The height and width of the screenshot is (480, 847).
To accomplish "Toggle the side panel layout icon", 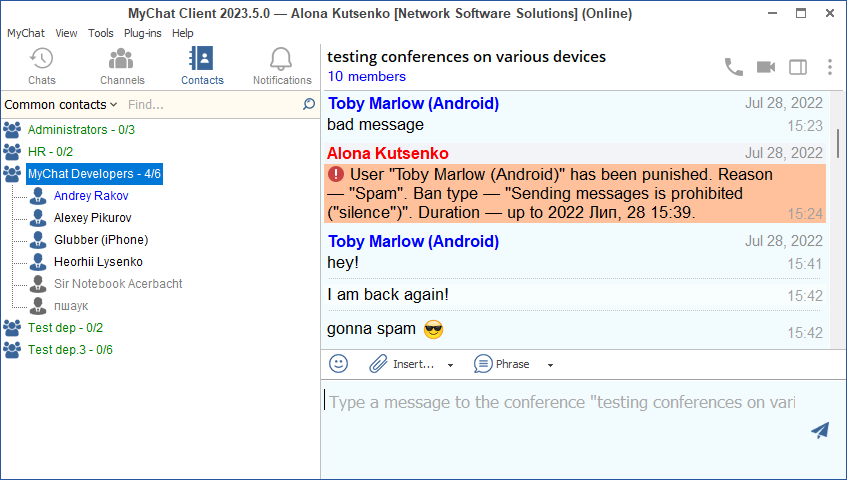I will click(x=798, y=67).
